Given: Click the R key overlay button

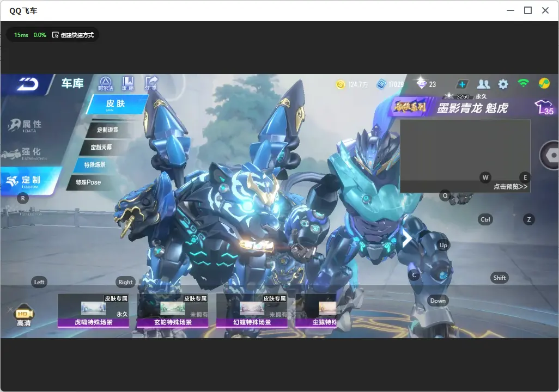Looking at the screenshot, I should coord(23,199).
